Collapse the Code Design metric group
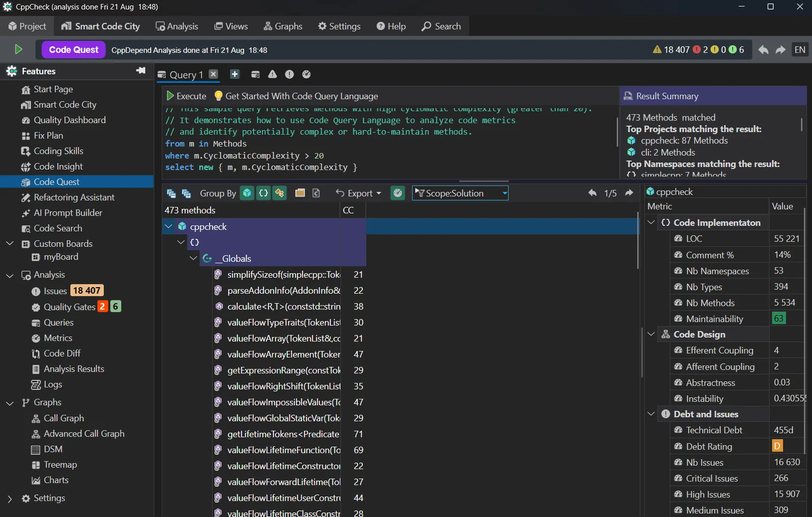 point(652,334)
